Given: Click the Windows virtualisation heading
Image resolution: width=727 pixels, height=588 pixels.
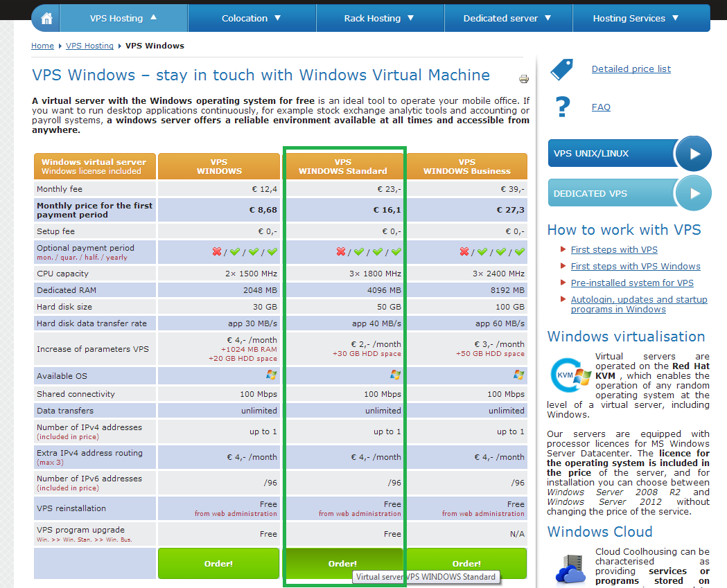Looking at the screenshot, I should (x=626, y=337).
